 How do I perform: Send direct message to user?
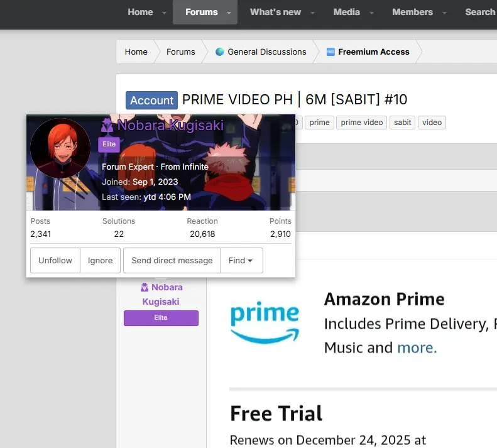[172, 260]
